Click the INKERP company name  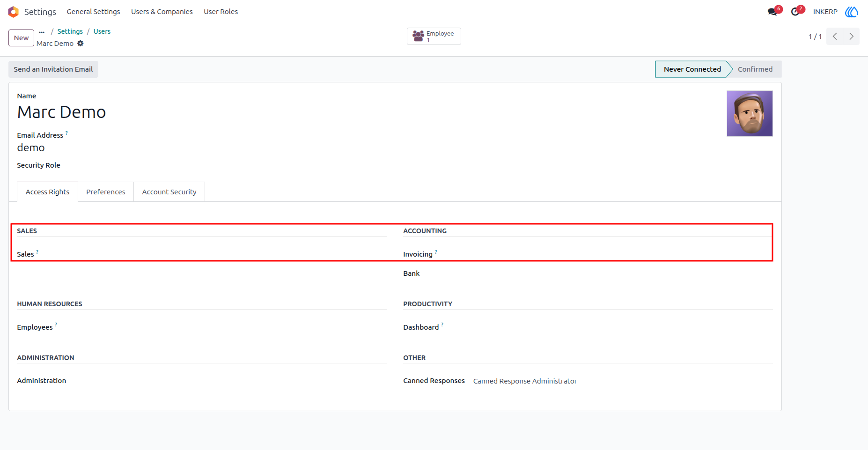(825, 12)
